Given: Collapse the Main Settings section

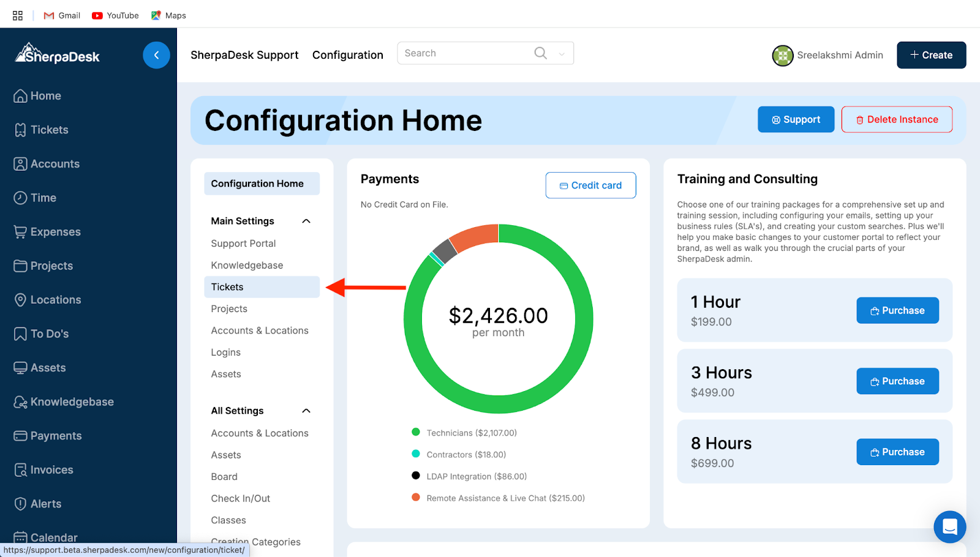Looking at the screenshot, I should (x=306, y=221).
